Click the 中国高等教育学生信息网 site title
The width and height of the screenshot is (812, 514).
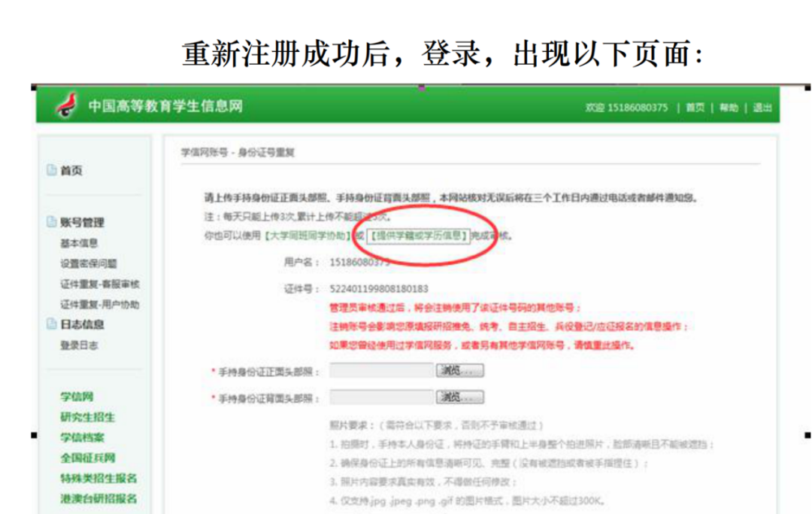165,106
